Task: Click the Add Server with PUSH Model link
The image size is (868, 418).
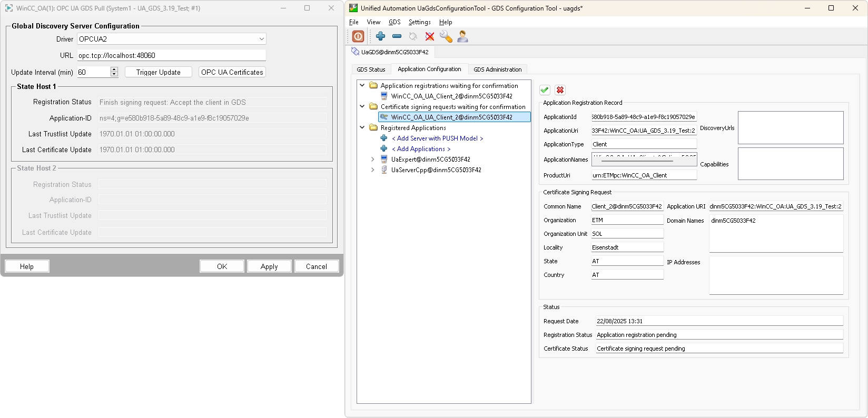Action: coord(437,138)
